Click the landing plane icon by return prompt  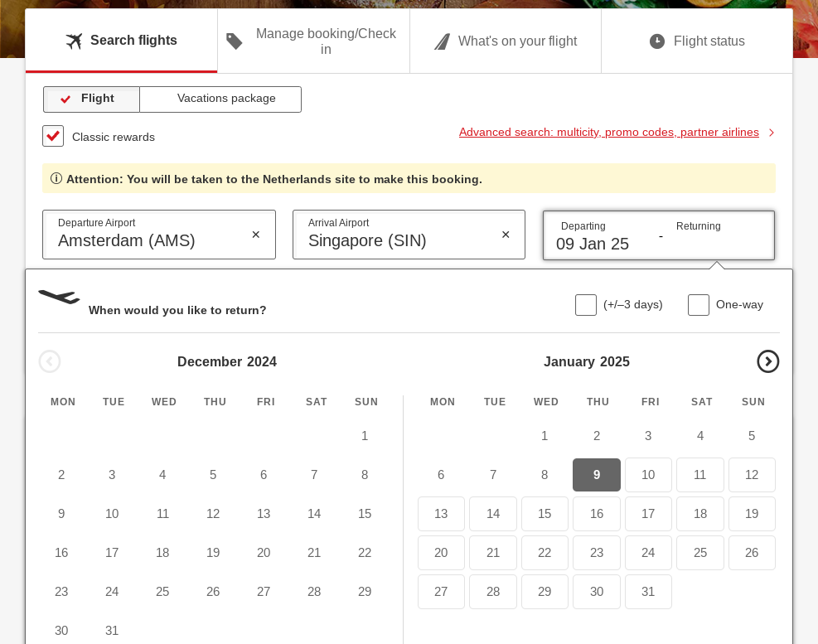click(59, 297)
